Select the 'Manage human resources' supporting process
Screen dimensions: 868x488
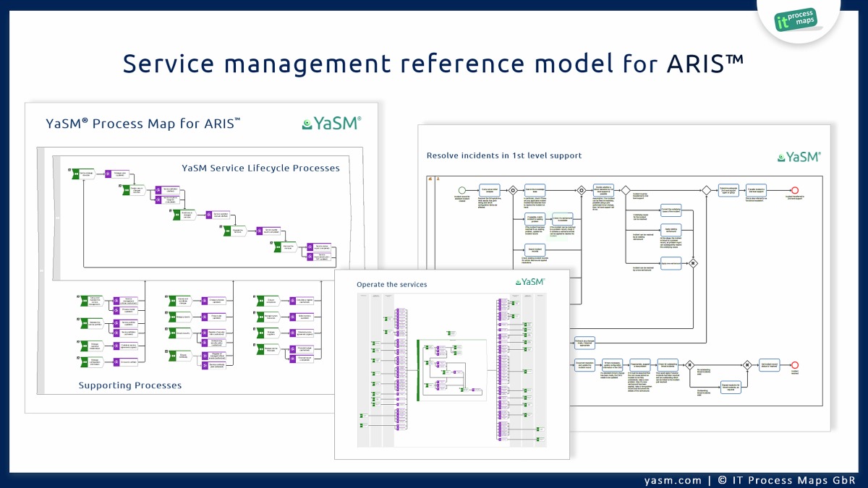[x=268, y=317]
